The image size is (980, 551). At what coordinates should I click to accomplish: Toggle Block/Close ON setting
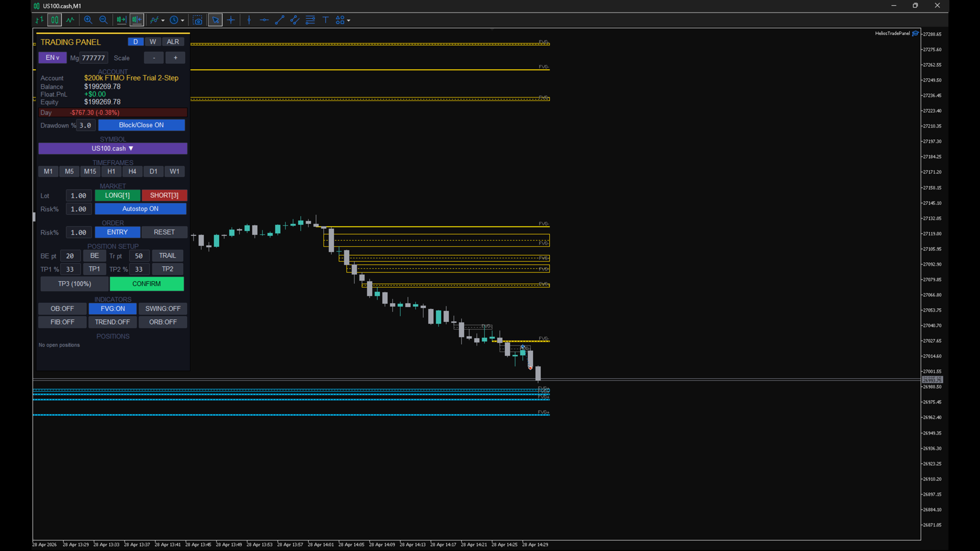coord(141,125)
